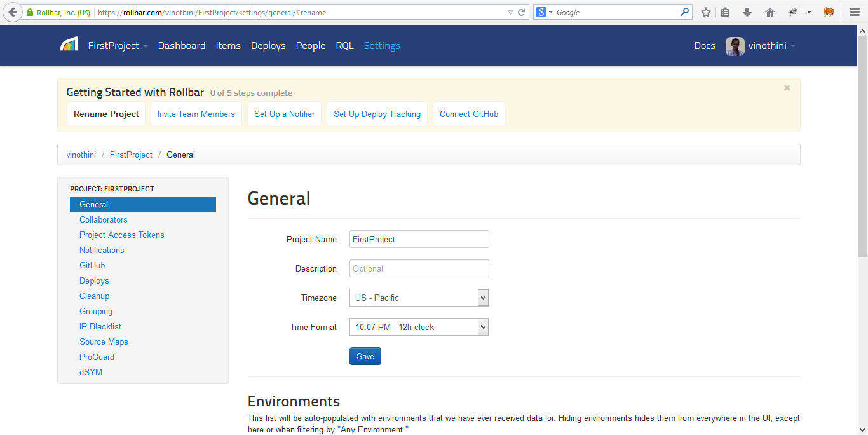The height and width of the screenshot is (435, 868).
Task: Click the Project Name input field
Action: (419, 239)
